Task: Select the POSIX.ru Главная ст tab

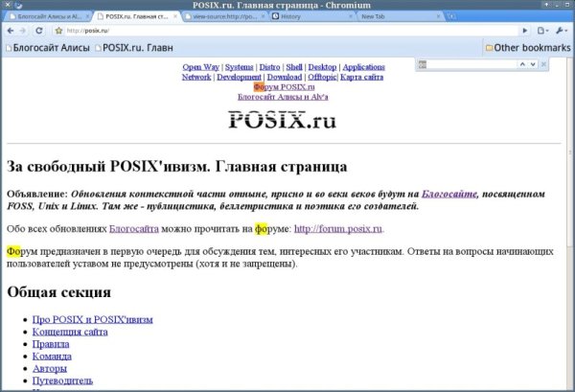Action: click(136, 16)
